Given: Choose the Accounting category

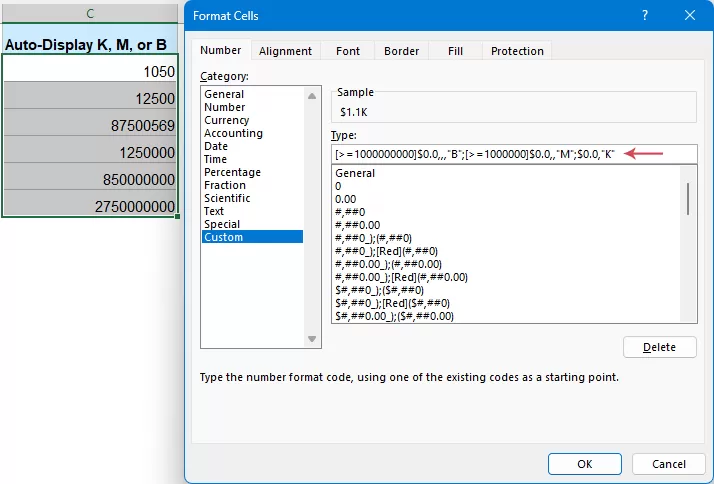Looking at the screenshot, I should coord(252,133).
